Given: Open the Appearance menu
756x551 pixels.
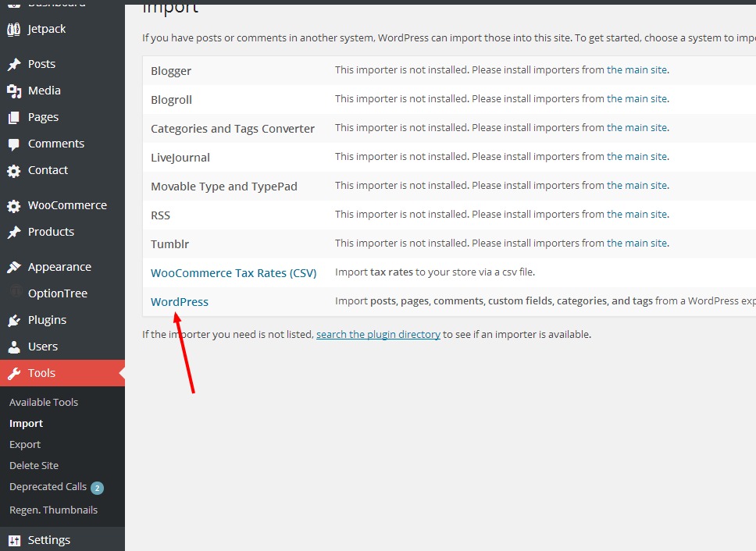Looking at the screenshot, I should (59, 267).
